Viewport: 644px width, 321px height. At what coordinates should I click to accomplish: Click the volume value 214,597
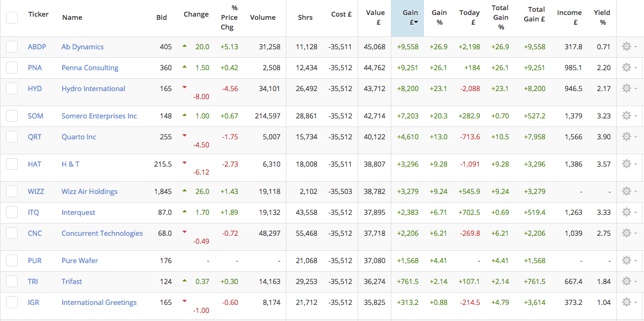click(268, 116)
